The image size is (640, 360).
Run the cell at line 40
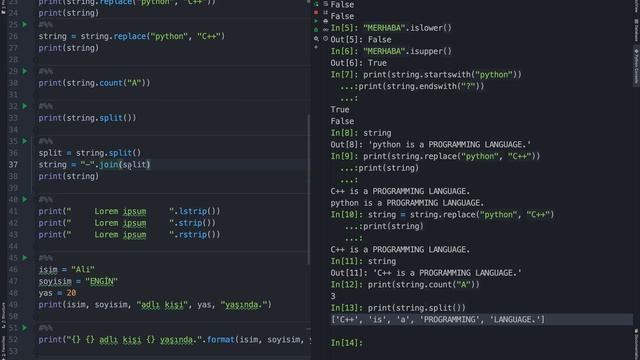coord(25,199)
